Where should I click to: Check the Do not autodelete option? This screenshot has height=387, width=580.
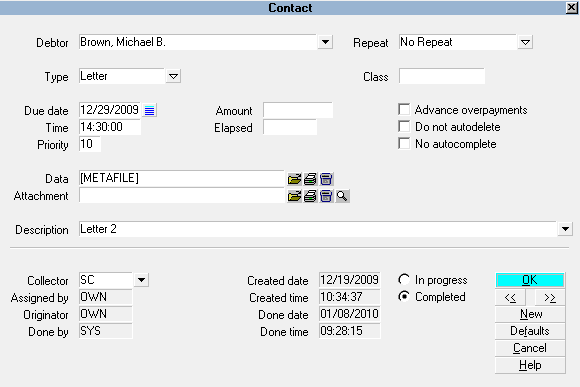pyautogui.click(x=404, y=127)
